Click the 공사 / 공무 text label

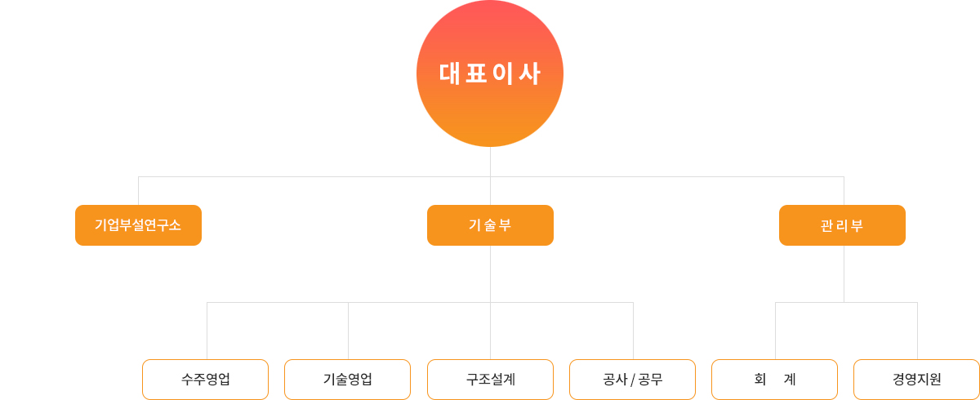632,380
